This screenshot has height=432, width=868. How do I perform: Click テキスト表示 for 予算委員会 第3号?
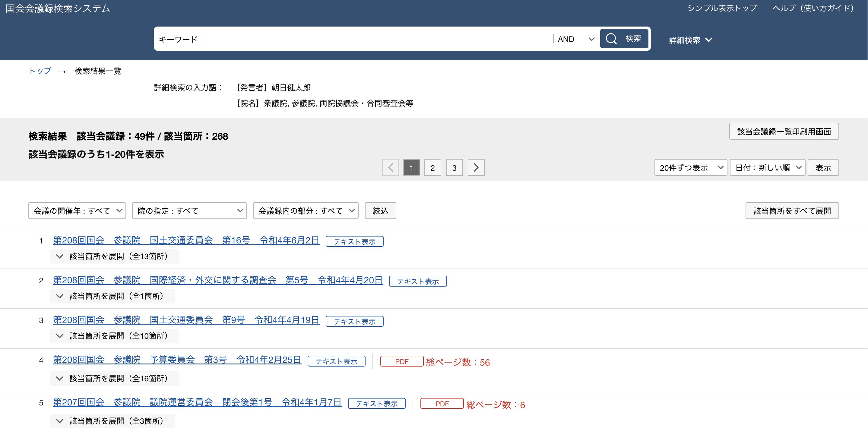(336, 361)
